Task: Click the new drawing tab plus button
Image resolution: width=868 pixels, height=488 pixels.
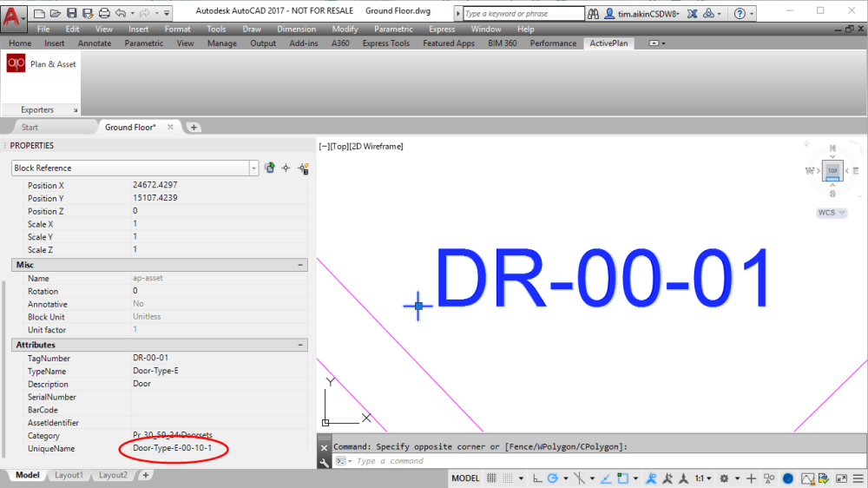Action: [194, 128]
